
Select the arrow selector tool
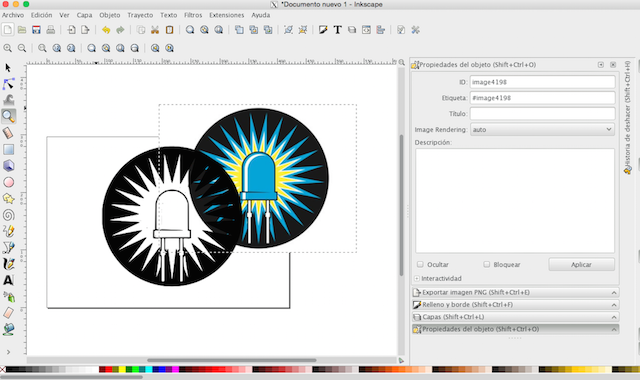(x=8, y=68)
